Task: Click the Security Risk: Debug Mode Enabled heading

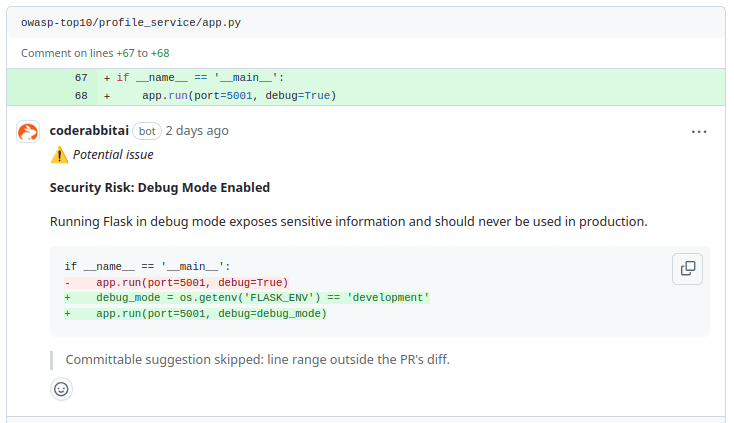Action: 159,187
